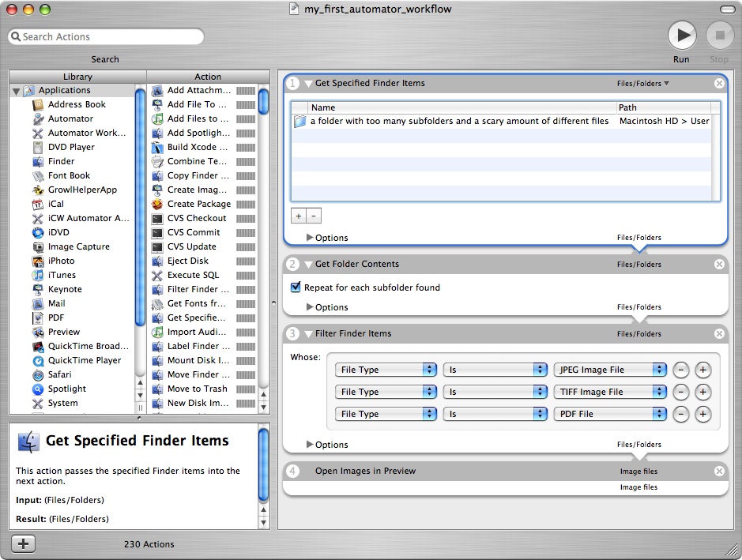Click the Path column header
The height and width of the screenshot is (560, 742).
pos(664,107)
